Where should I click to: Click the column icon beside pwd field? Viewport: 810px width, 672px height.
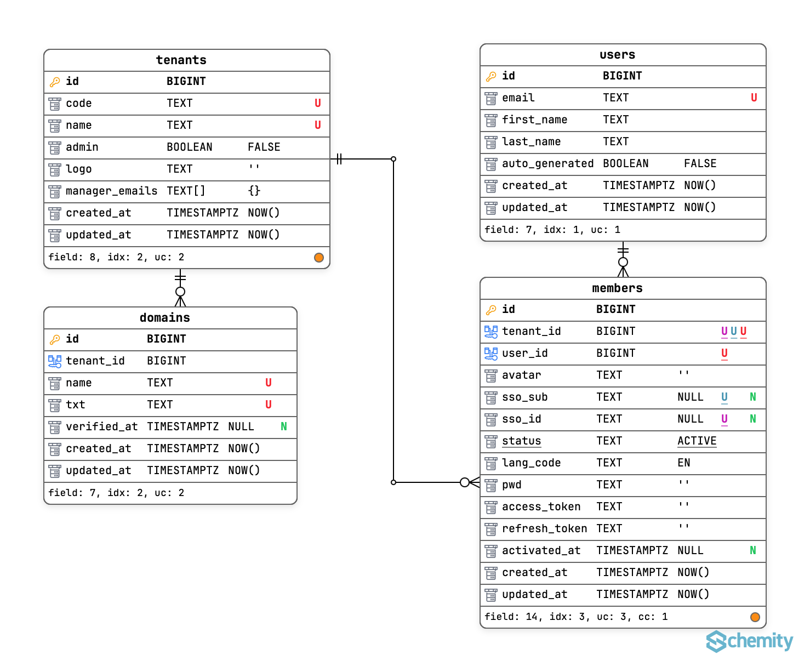(491, 485)
